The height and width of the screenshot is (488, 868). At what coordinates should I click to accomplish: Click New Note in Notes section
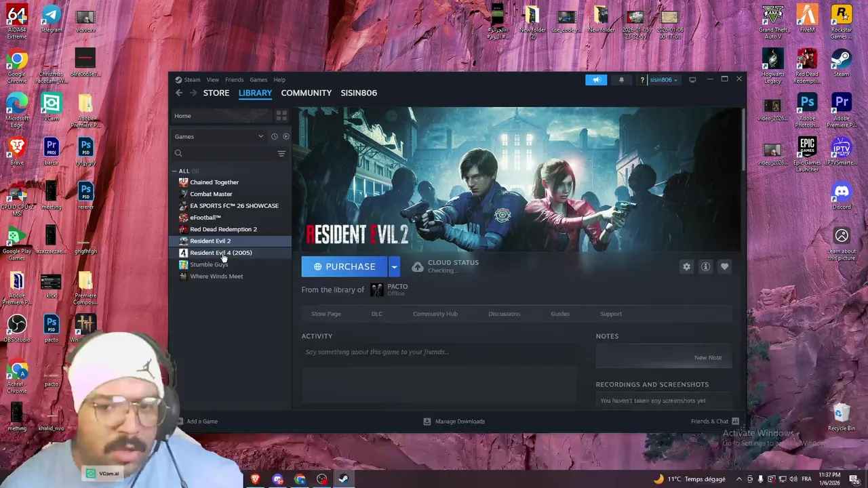708,358
